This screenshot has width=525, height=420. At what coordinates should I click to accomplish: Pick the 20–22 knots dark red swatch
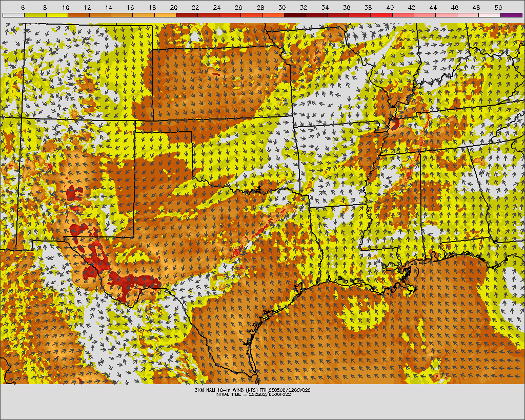[x=187, y=15]
